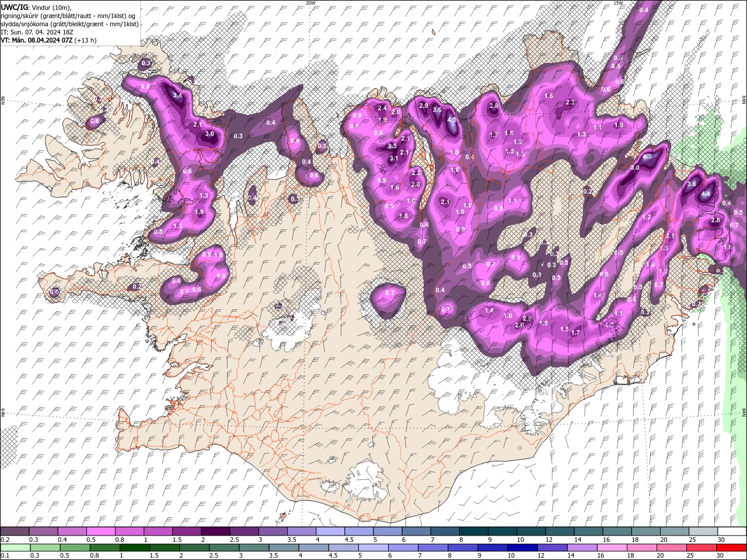
Task: Click the 4.5 precipitation value on map
Action: (451, 120)
